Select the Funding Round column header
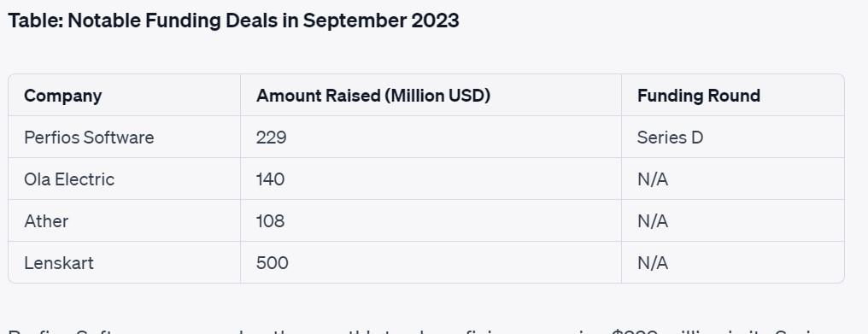The width and height of the screenshot is (868, 334). [x=699, y=96]
